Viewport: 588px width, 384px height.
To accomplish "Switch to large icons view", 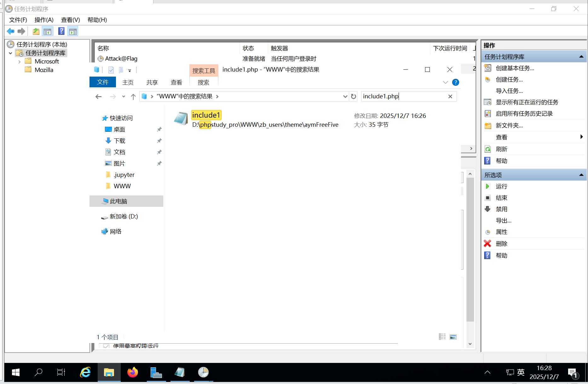I will click(453, 337).
